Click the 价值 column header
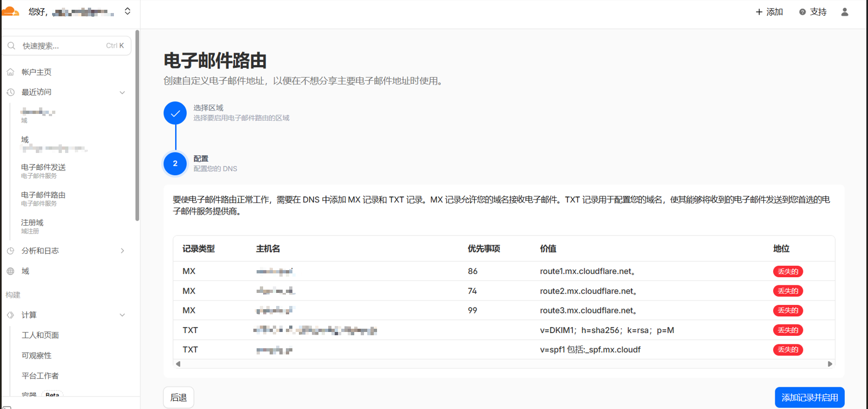 point(548,249)
